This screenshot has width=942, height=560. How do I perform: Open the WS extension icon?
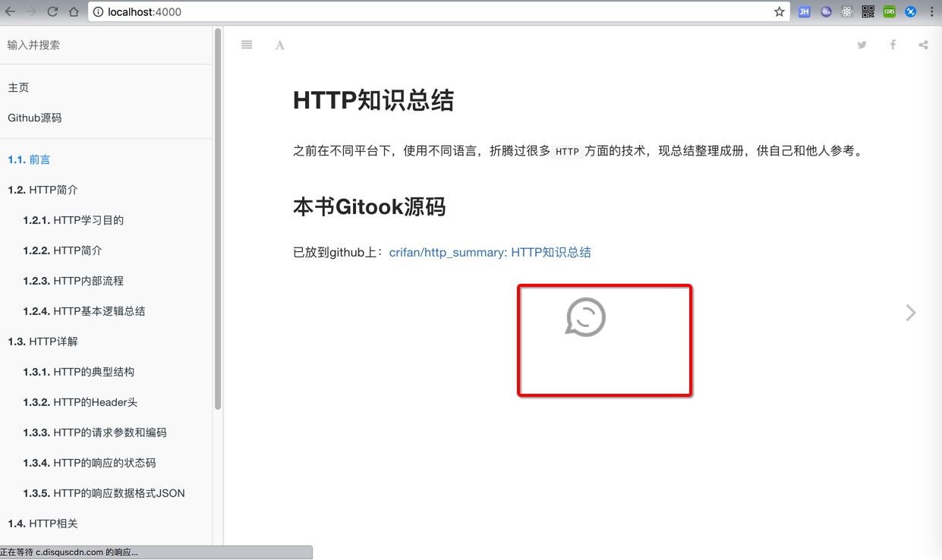coord(826,11)
